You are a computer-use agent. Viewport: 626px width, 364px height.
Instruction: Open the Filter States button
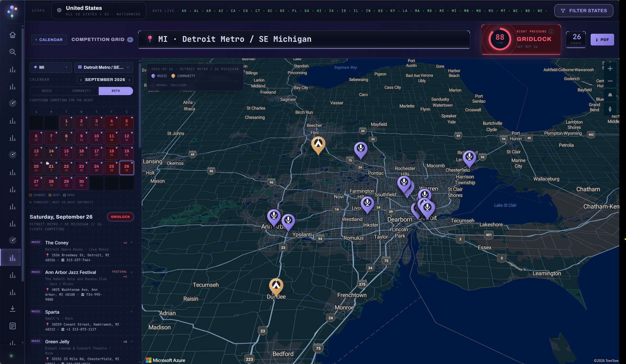coord(584,11)
